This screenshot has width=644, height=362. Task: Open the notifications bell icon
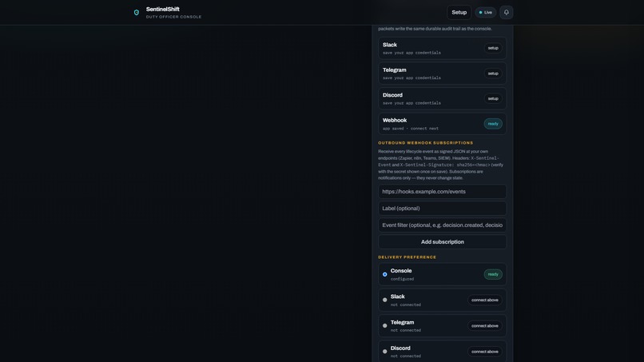click(x=506, y=12)
